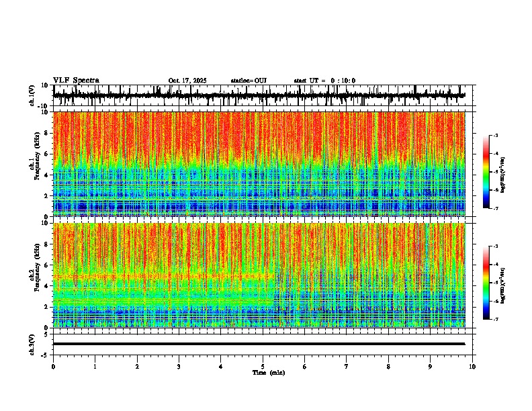Click the "-3" tick on ch.2 colorbar
Image resolution: width=532 pixels, height=411 pixels.
point(495,246)
